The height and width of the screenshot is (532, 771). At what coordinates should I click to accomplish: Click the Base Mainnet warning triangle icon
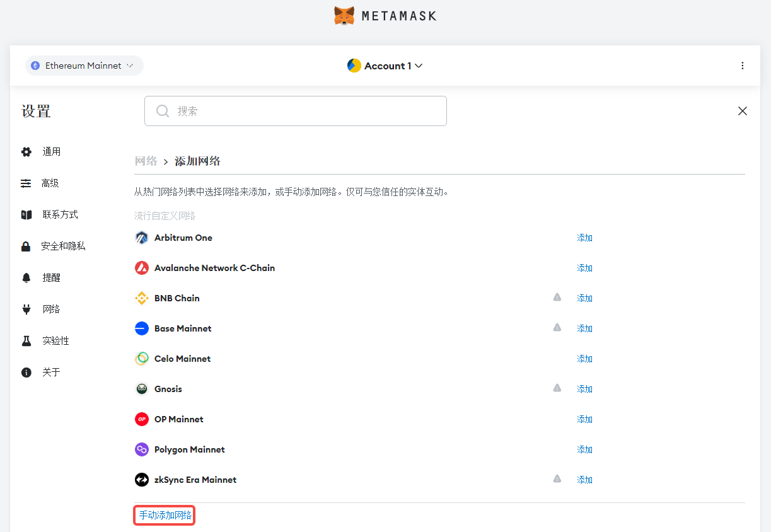tap(557, 328)
